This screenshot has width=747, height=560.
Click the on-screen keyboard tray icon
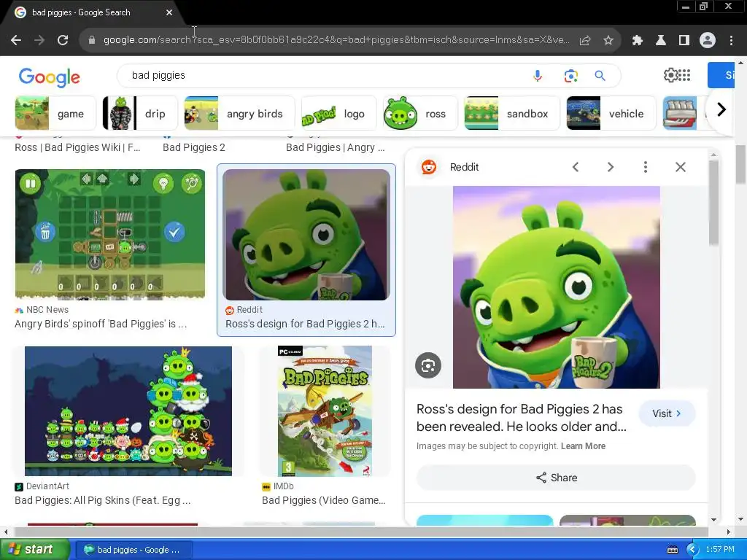point(672,550)
